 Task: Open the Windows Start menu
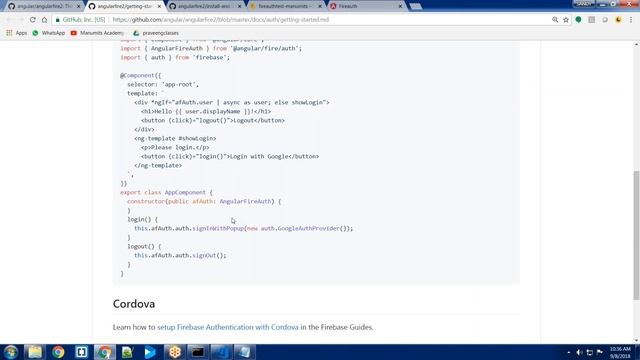pyautogui.click(x=11, y=352)
